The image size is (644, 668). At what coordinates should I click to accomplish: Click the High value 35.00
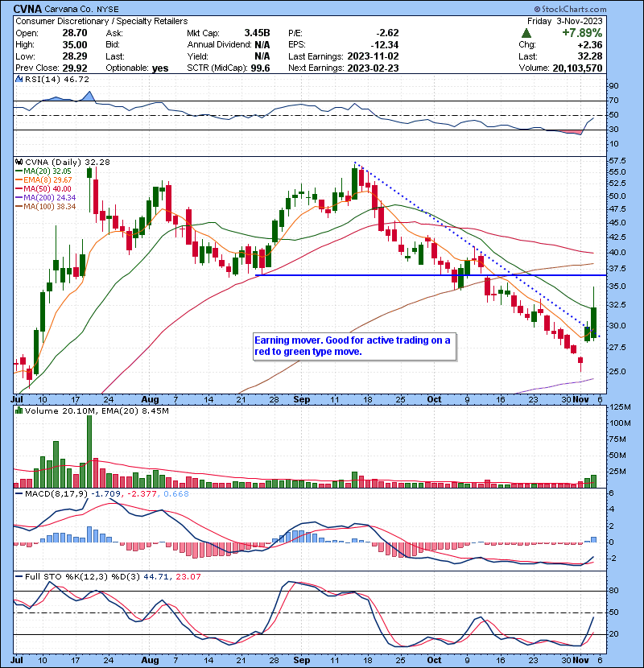point(75,45)
